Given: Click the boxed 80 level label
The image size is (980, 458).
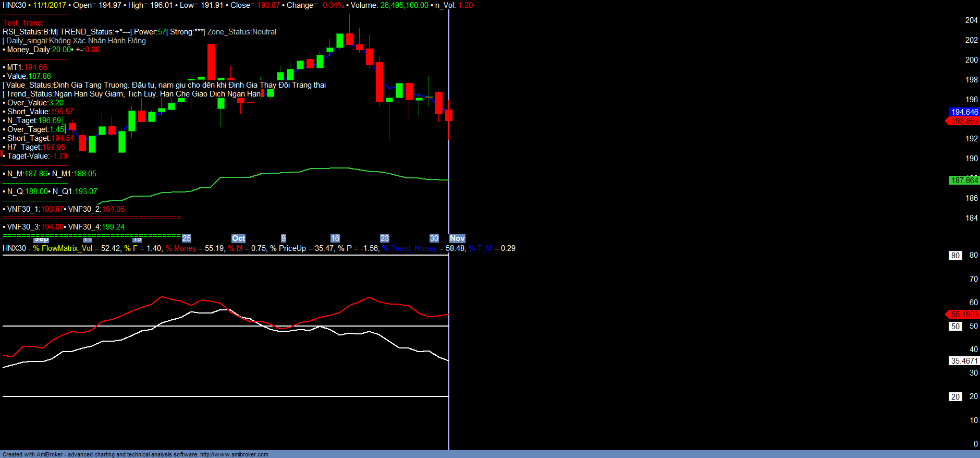Looking at the screenshot, I should [955, 256].
